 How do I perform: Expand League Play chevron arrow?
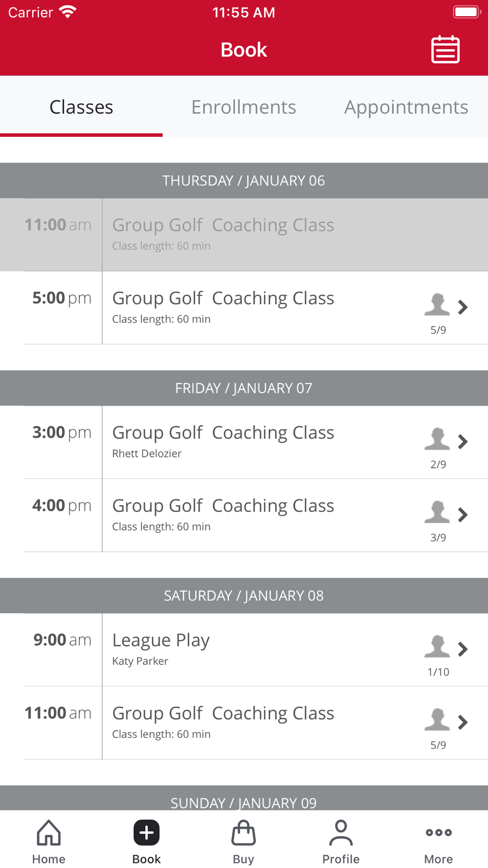(x=463, y=649)
